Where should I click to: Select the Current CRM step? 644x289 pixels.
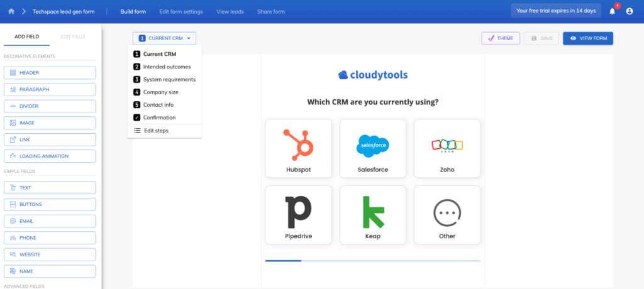(x=164, y=54)
